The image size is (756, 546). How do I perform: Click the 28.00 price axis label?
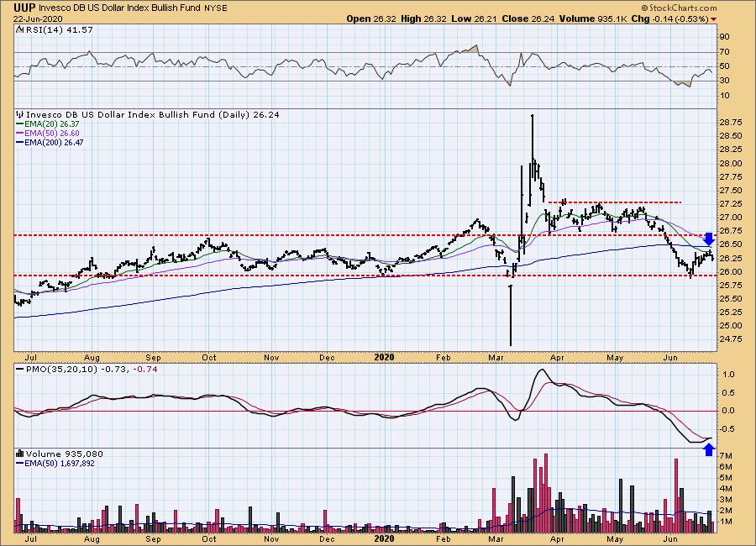(x=731, y=164)
